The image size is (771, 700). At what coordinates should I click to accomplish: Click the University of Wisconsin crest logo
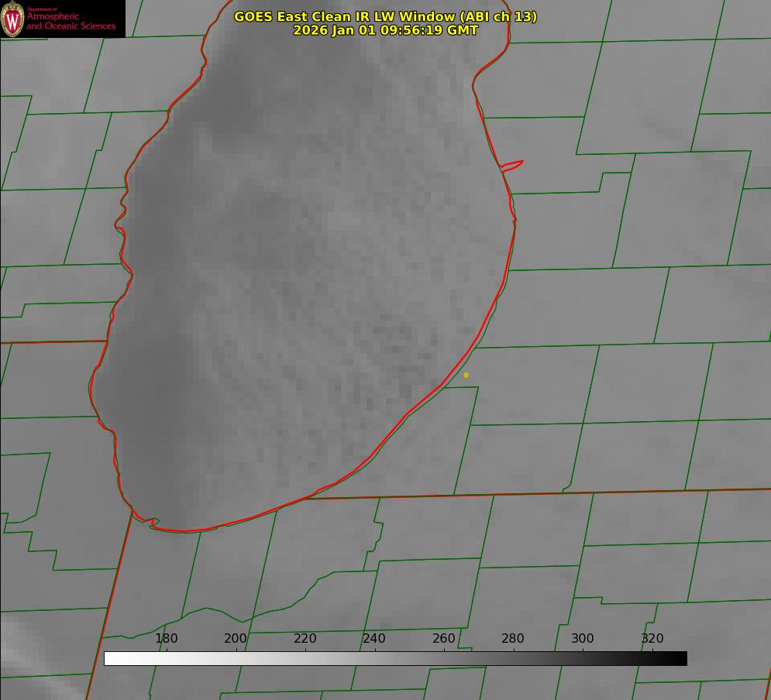pos(12,19)
